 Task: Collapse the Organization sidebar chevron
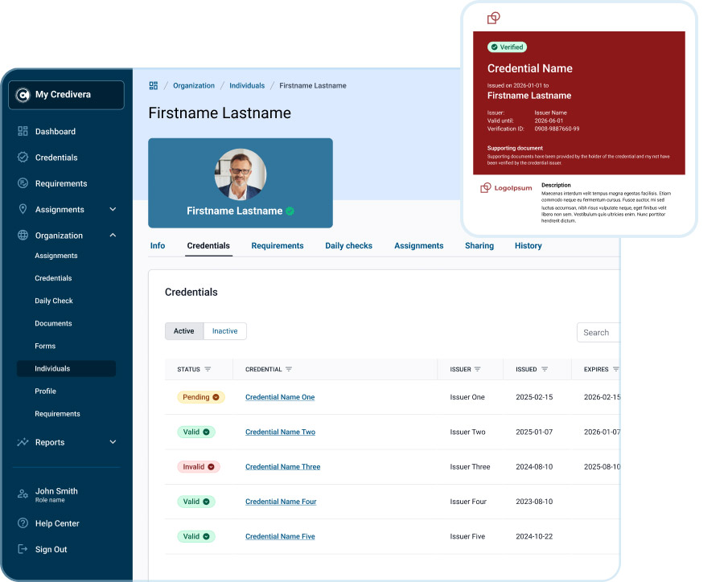tap(113, 236)
